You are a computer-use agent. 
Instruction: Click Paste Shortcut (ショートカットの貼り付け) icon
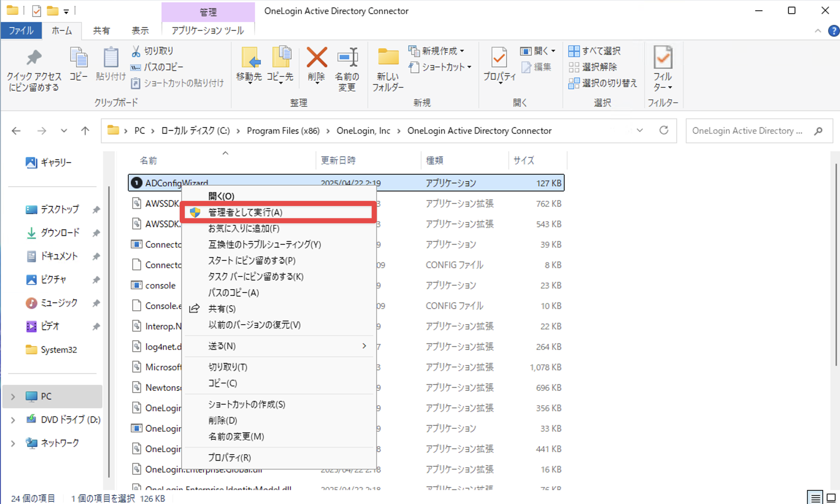click(x=135, y=83)
